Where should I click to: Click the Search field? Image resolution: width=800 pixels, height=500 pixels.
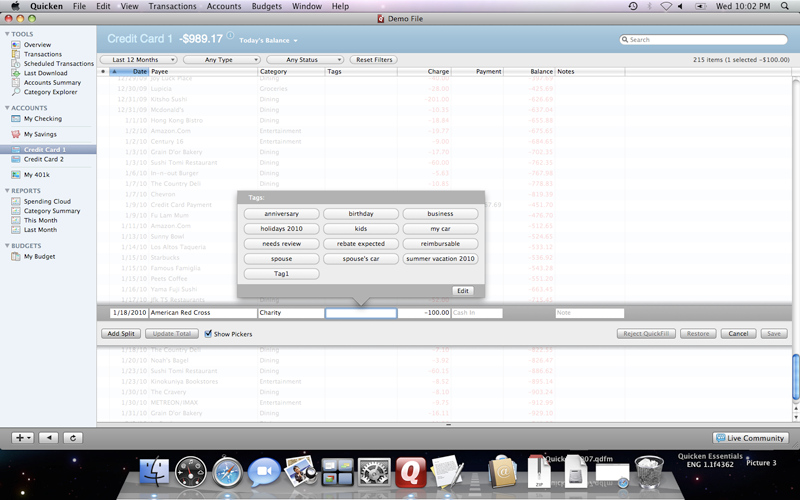(x=704, y=40)
